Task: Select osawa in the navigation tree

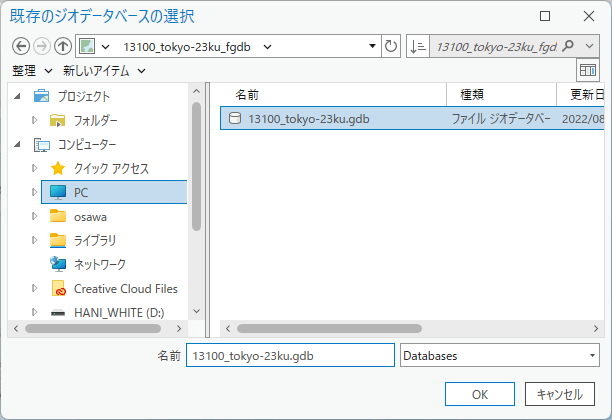Action: point(90,217)
